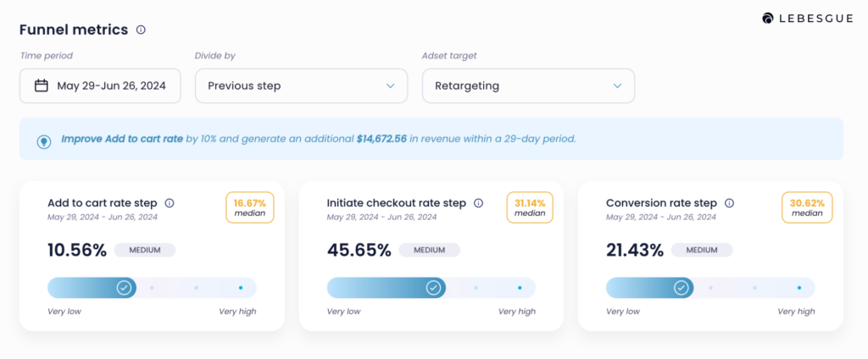Click the LEBESGUE brand text

pyautogui.click(x=816, y=19)
